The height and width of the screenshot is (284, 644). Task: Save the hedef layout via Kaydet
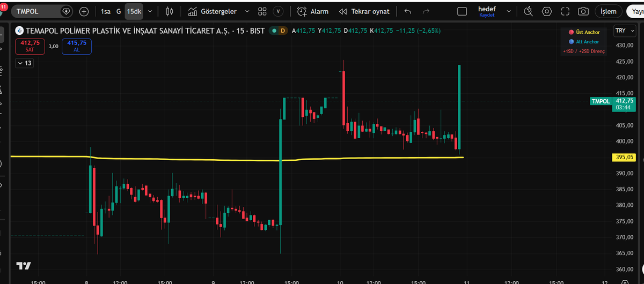[x=487, y=15]
